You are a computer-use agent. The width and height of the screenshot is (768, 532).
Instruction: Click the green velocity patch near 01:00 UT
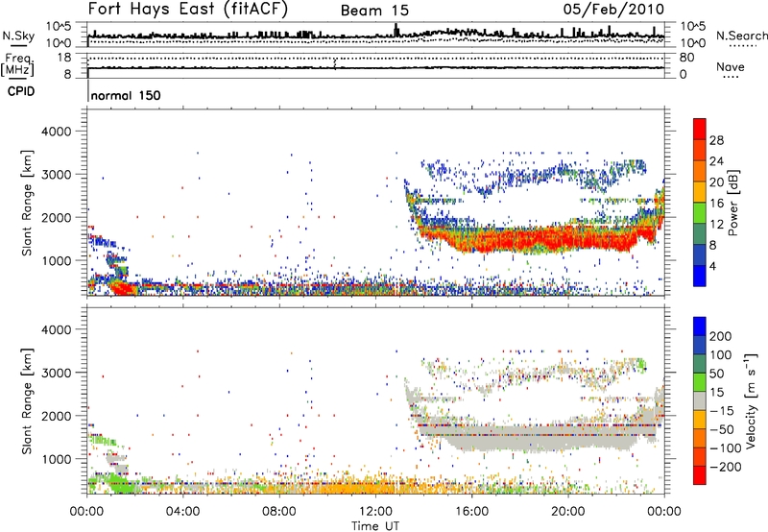pos(117,483)
